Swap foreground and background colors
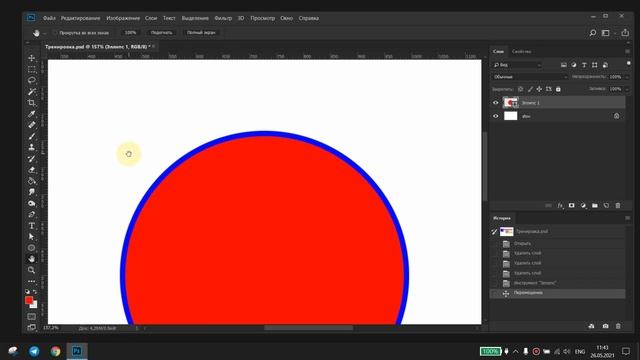Viewport: 640px width, 360px height. 35,291
